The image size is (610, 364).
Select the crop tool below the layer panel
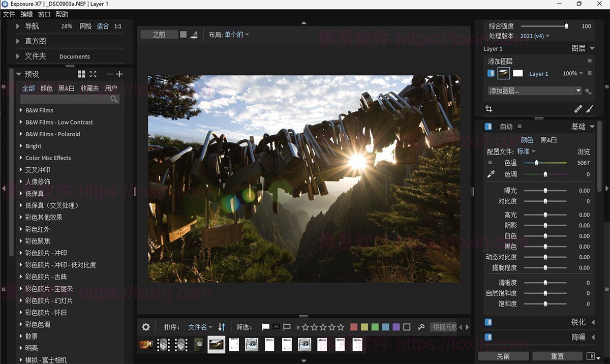(x=489, y=108)
